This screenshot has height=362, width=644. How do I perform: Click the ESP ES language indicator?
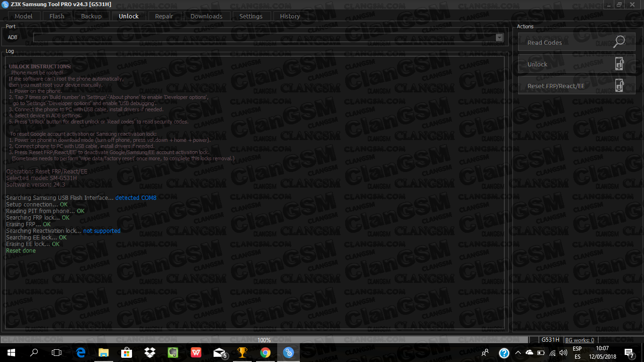[577, 353]
